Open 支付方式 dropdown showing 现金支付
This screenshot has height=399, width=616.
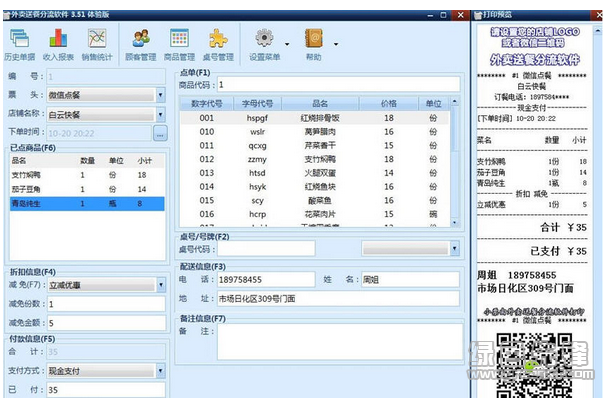tap(161, 371)
